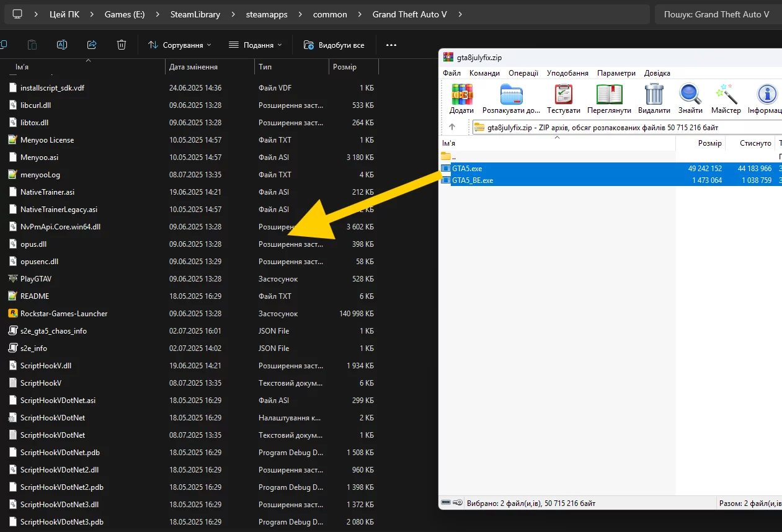This screenshot has height=532, width=782.
Task: Sort Explorer by Тип column header
Action: click(291, 67)
